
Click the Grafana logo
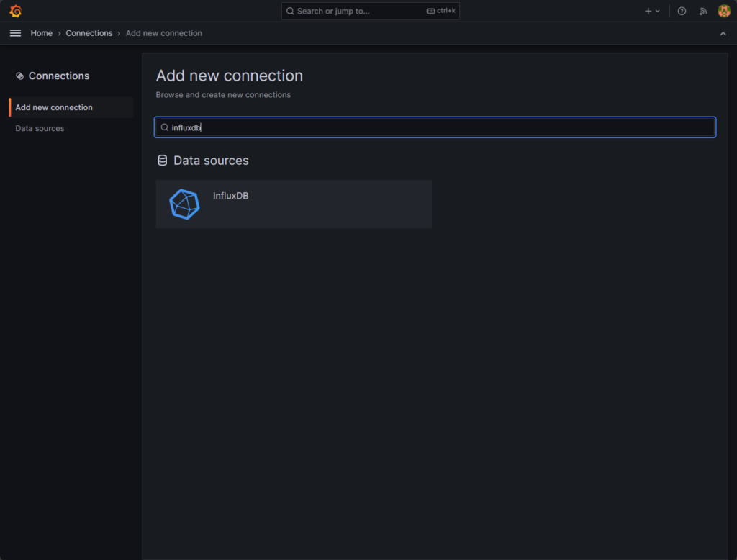click(x=16, y=11)
